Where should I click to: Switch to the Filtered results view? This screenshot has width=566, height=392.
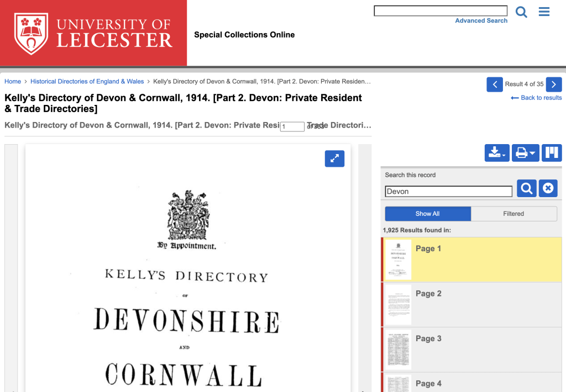pos(513,214)
